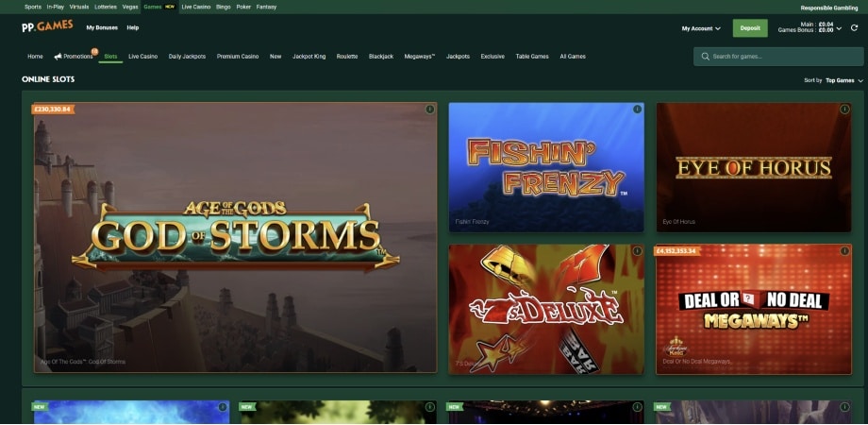The image size is (868, 425).
Task: Open the Sports section
Action: (33, 8)
